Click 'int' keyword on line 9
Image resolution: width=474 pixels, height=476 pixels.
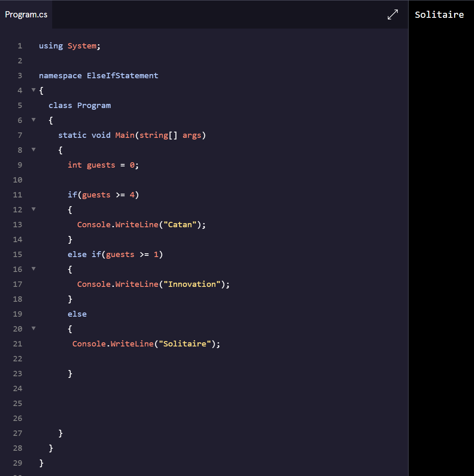tap(75, 165)
